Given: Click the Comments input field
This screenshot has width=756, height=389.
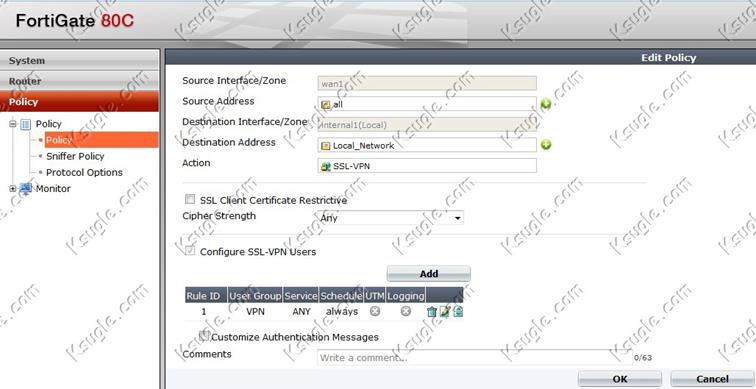Looking at the screenshot, I should pos(474,357).
